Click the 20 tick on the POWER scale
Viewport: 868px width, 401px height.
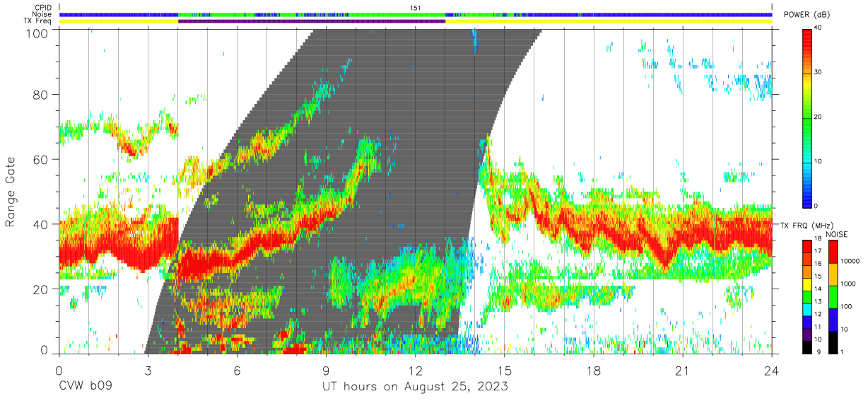(818, 117)
